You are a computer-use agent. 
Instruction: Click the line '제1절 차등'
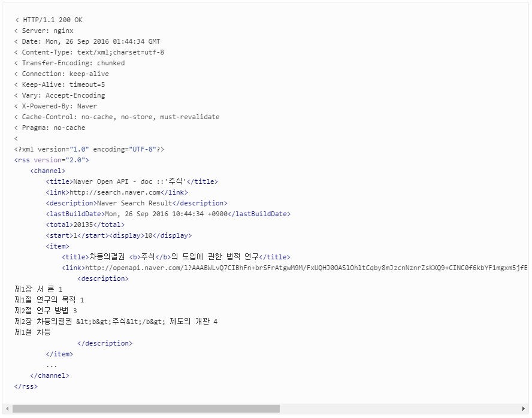tap(32, 332)
